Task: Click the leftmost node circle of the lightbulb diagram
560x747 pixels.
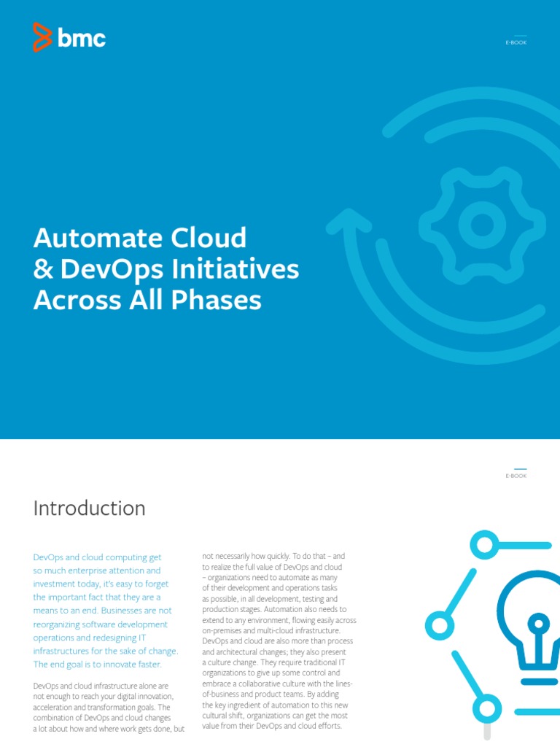Action: (440, 625)
